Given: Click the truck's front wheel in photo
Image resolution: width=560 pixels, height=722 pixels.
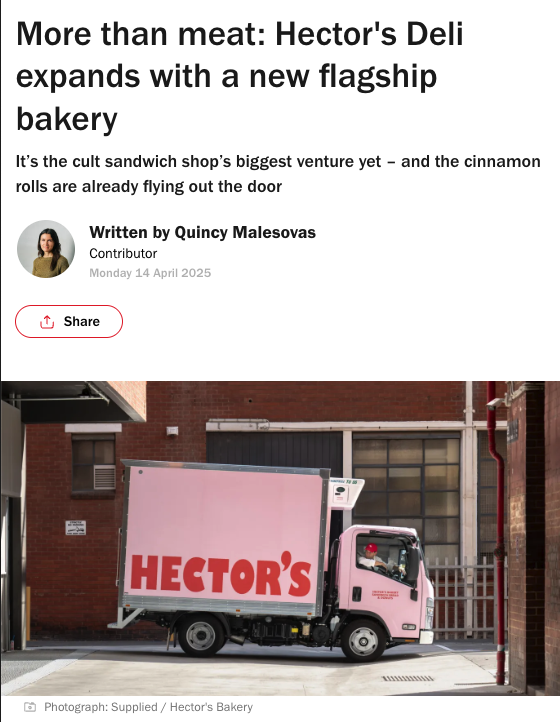Looking at the screenshot, I should [363, 640].
